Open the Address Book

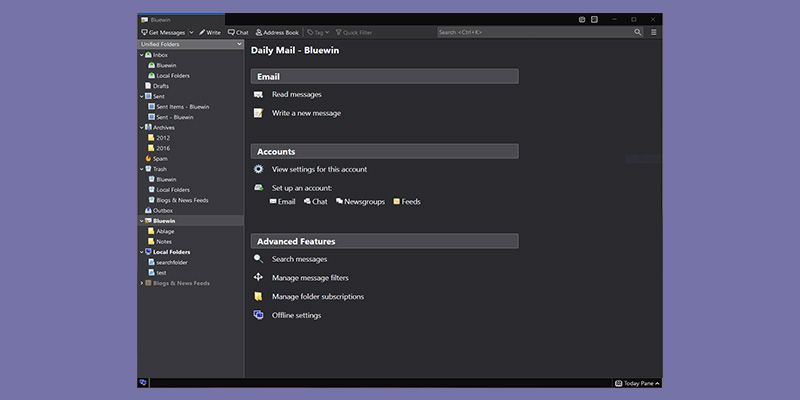click(277, 32)
